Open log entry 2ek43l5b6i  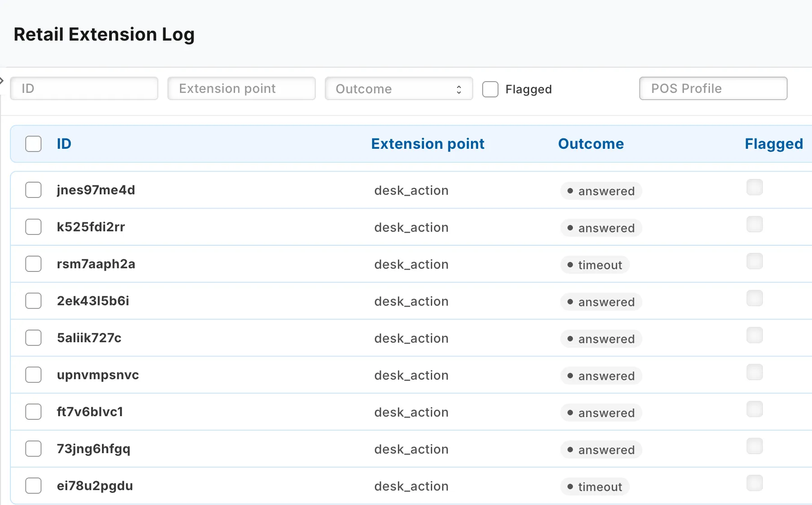[93, 301]
